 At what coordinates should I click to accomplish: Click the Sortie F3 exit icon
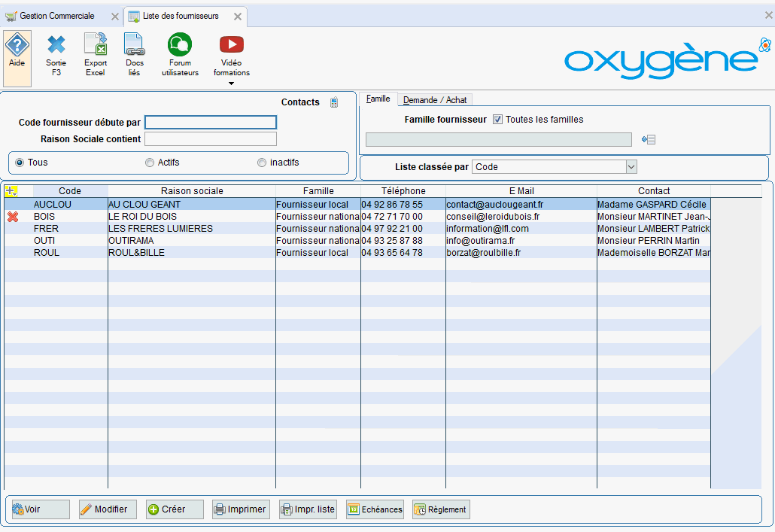[x=56, y=54]
